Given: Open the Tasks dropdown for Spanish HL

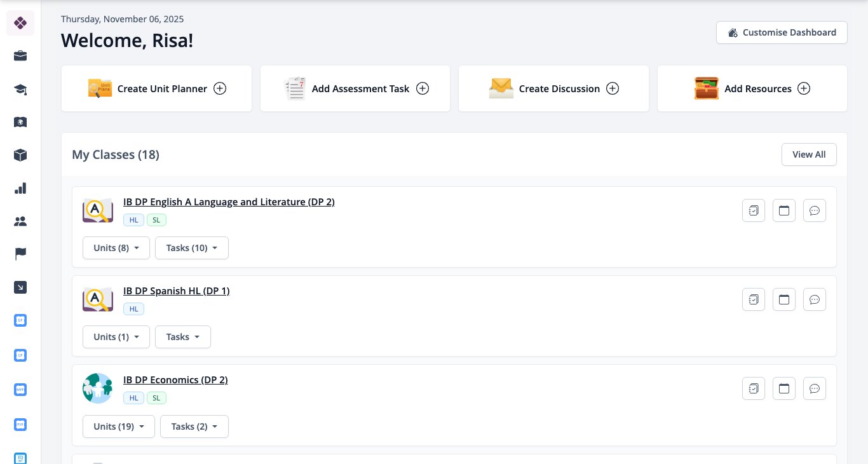Looking at the screenshot, I should tap(183, 337).
